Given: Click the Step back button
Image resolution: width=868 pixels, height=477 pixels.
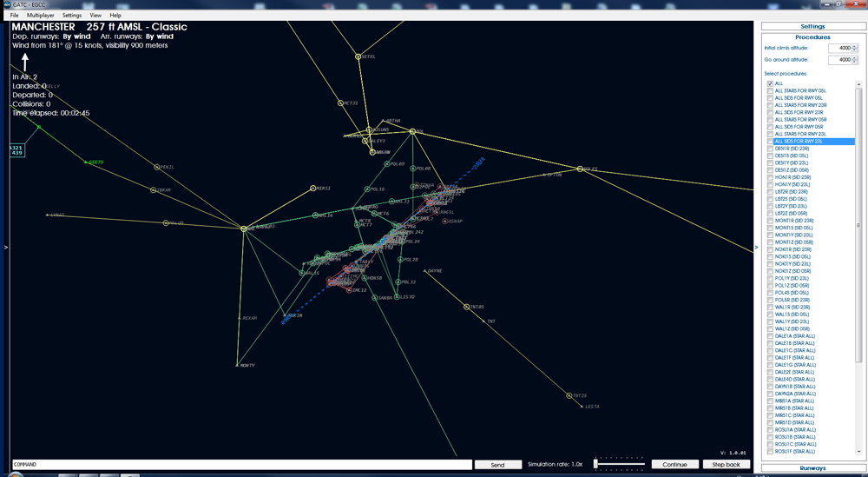Looking at the screenshot, I should point(726,465).
